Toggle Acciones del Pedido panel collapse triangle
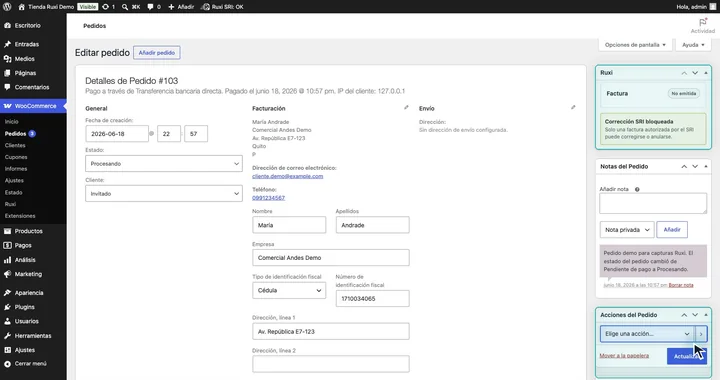720x380 pixels. tap(706, 315)
